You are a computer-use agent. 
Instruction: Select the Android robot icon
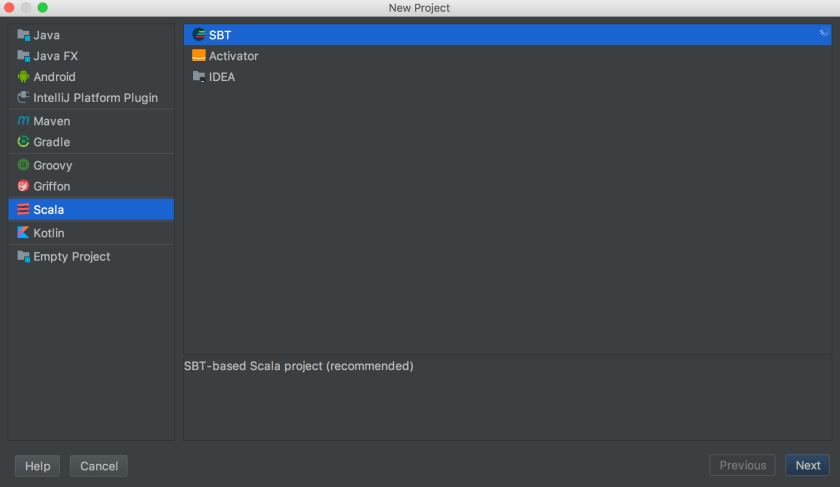tap(23, 77)
